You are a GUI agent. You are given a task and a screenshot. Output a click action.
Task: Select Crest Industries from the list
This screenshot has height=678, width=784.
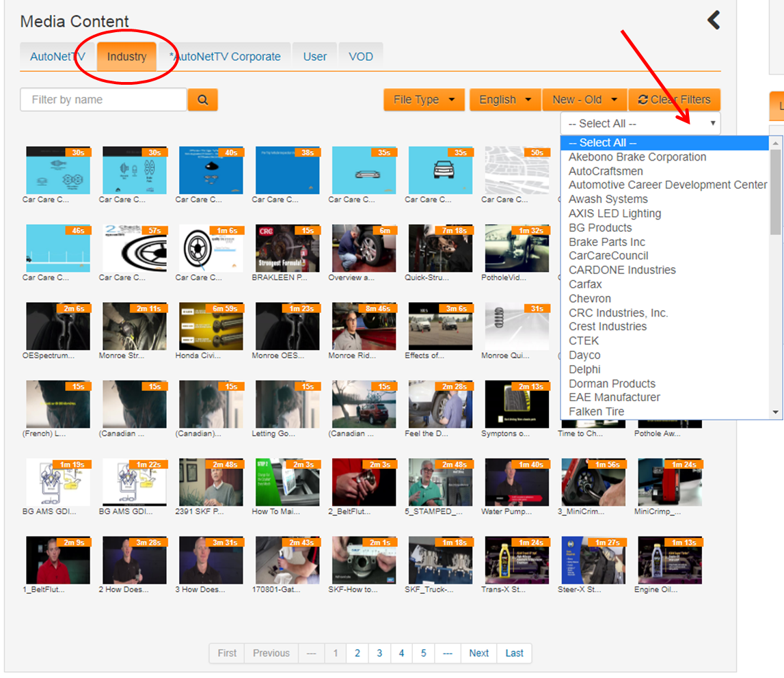(664, 327)
